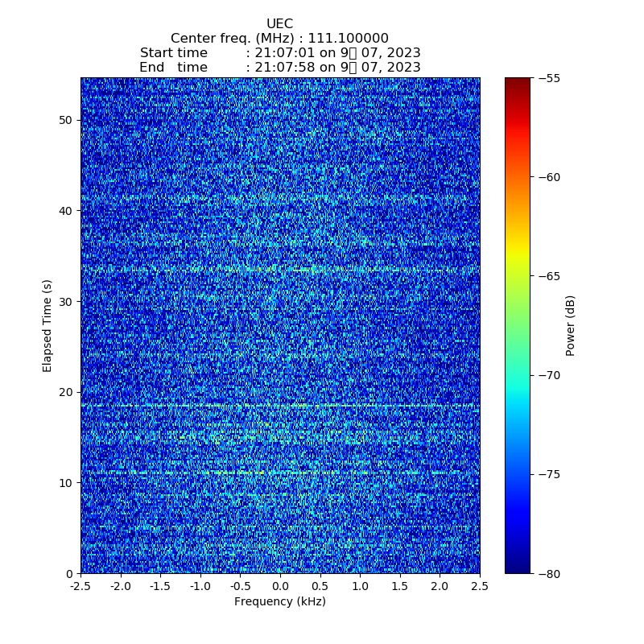Click the Elapsed Time (s) axis label
The image size is (644, 644).
click(x=47, y=325)
